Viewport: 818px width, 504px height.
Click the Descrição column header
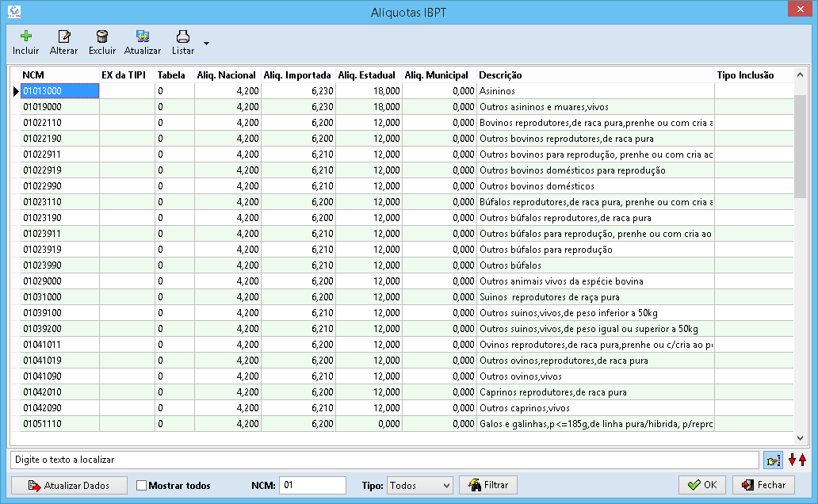point(595,75)
